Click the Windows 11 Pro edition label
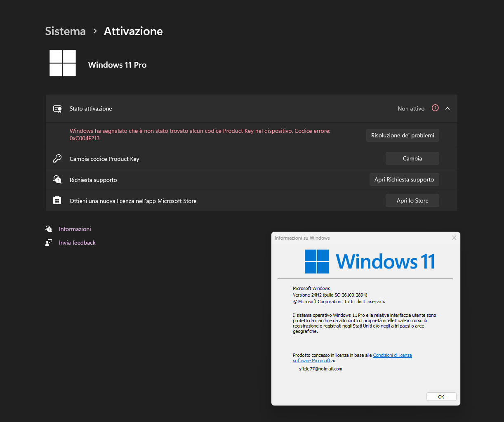The image size is (504, 422). (118, 65)
